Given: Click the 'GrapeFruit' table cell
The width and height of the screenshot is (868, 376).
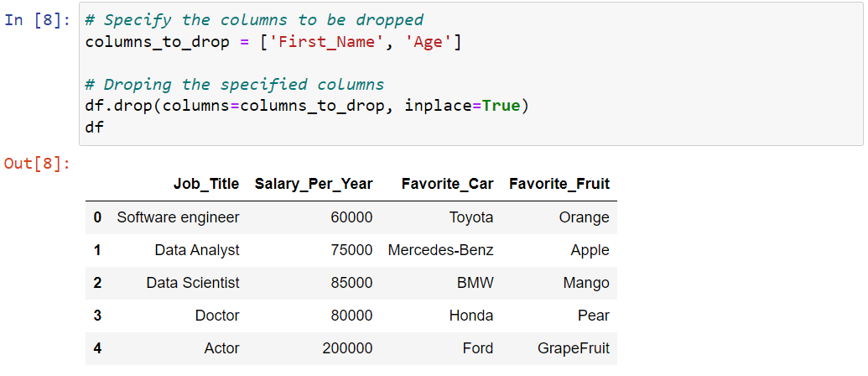Looking at the screenshot, I should tap(574, 348).
